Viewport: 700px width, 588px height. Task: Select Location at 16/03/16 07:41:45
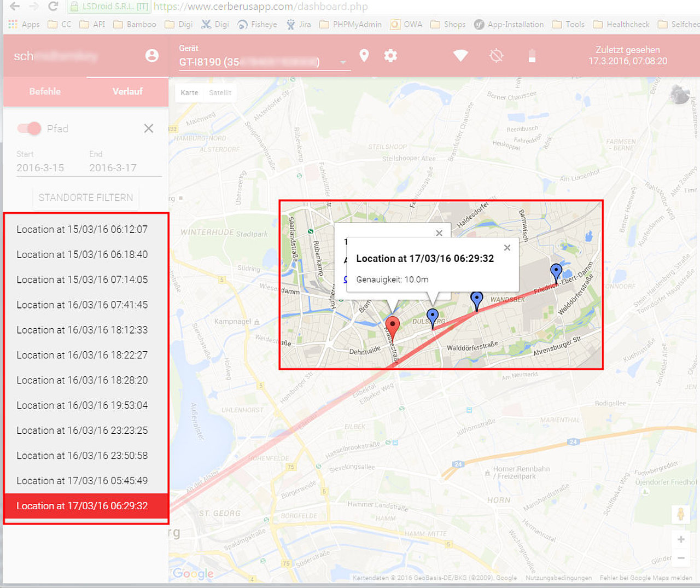click(86, 305)
